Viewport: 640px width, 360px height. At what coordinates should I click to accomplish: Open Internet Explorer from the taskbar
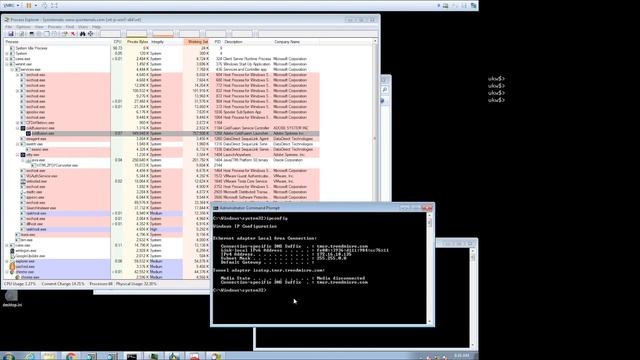(30, 356)
